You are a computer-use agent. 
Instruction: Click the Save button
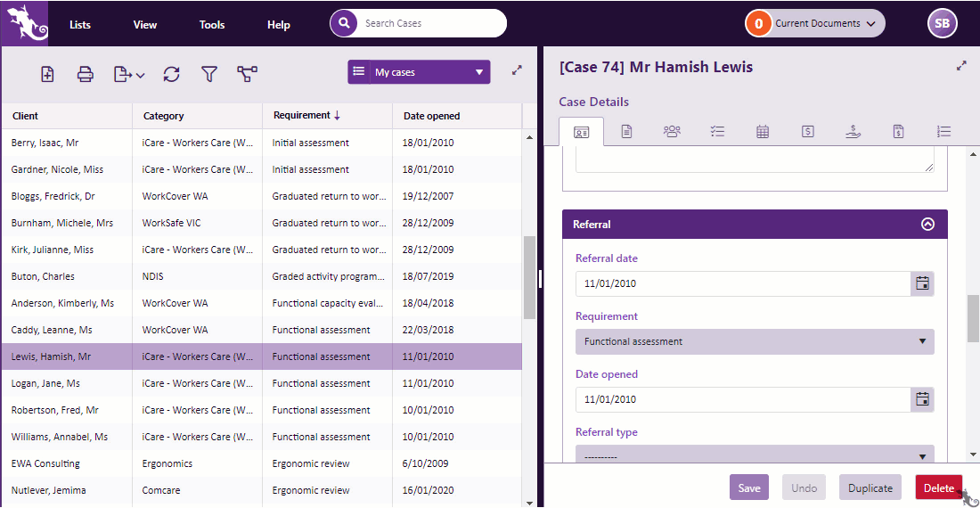pos(748,488)
